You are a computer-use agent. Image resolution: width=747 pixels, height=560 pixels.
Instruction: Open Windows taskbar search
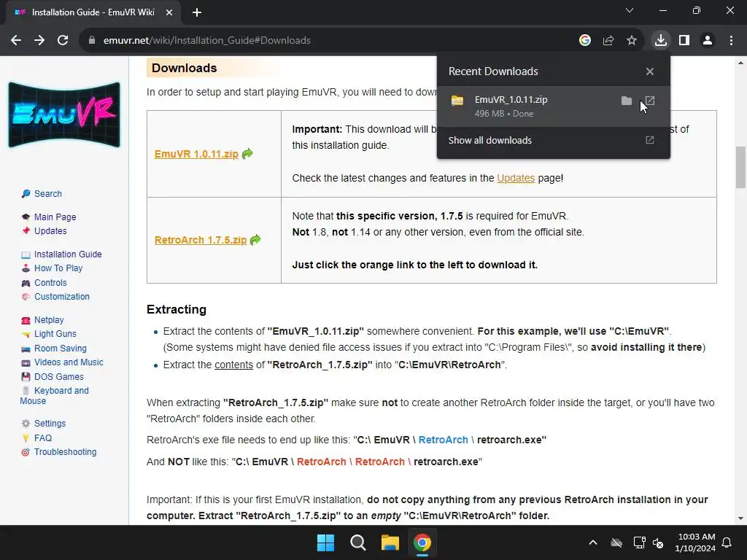click(357, 542)
